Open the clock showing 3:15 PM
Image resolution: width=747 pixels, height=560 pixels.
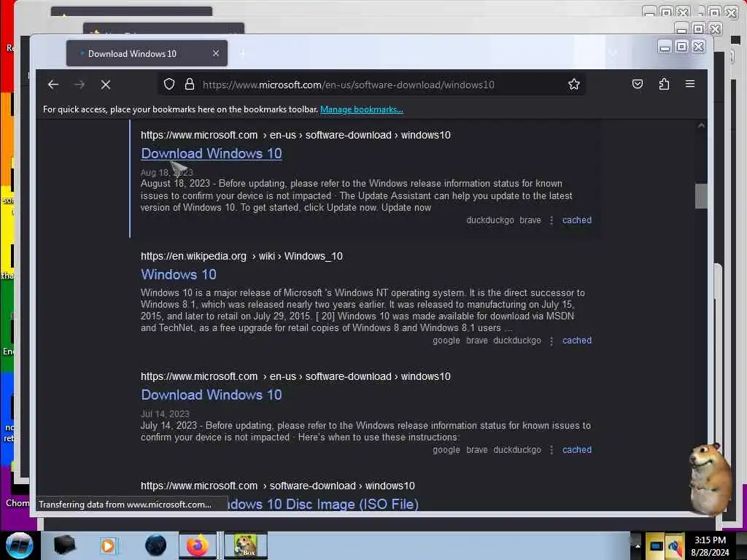(710, 546)
